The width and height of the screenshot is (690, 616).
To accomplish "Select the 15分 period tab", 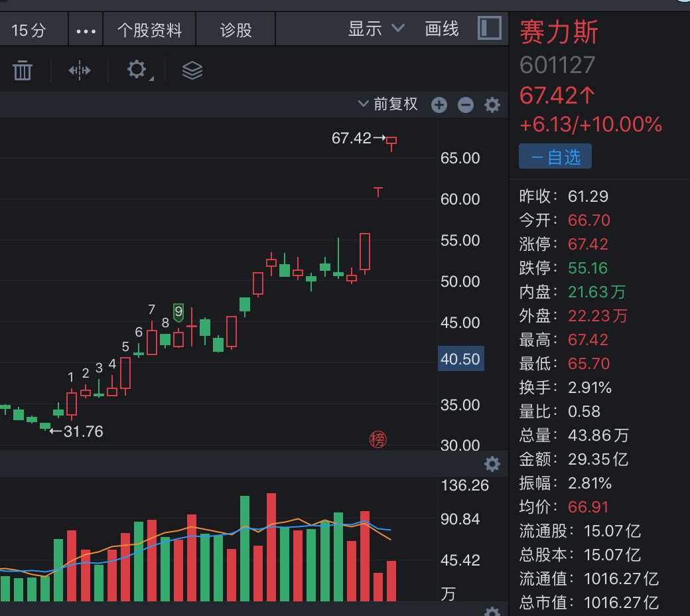I will [x=29, y=30].
